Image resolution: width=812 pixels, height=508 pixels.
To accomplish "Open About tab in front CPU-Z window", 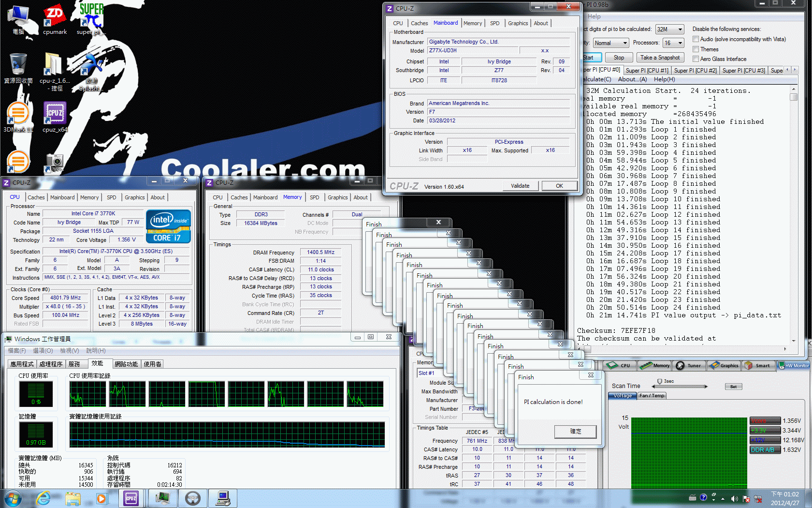I will 541,23.
